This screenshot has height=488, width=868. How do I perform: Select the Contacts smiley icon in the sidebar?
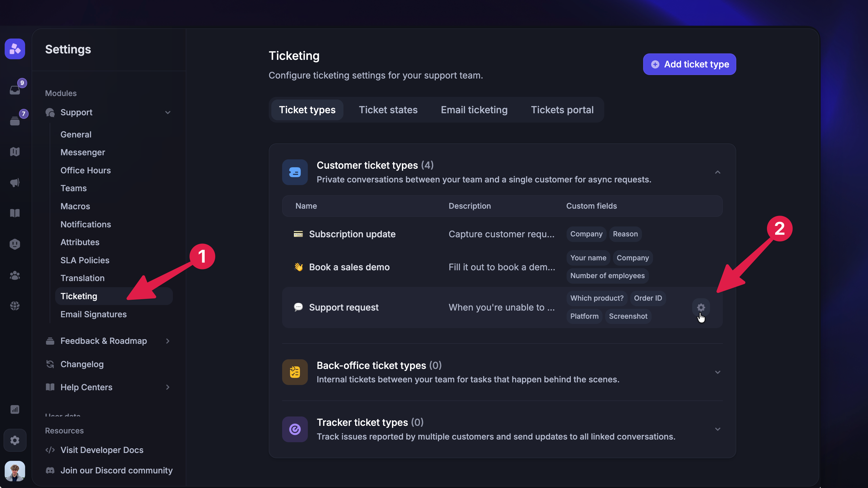(15, 244)
